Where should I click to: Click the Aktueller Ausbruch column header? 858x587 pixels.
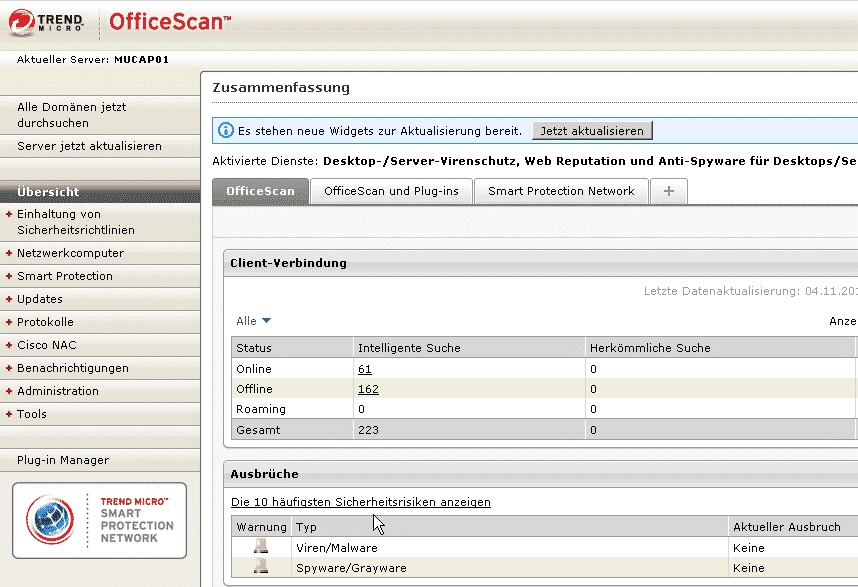coord(787,527)
